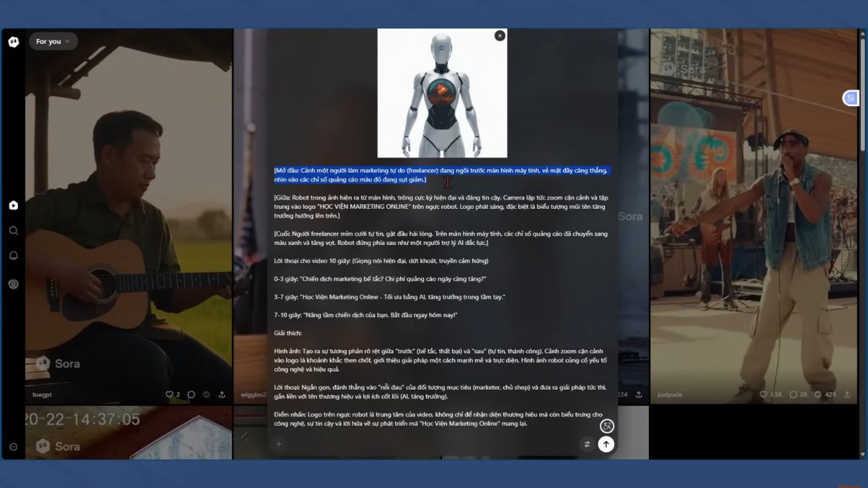Open the search icon in sidebar
The image size is (868, 488).
point(13,231)
